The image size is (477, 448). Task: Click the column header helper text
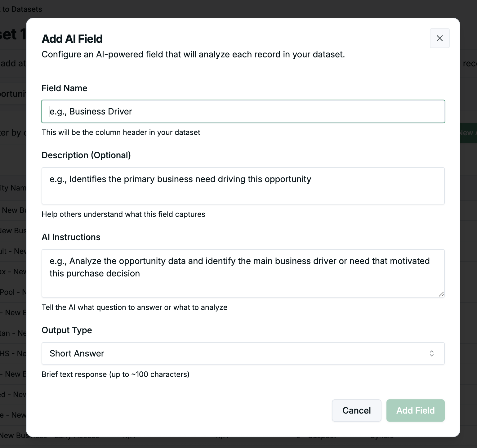(121, 132)
